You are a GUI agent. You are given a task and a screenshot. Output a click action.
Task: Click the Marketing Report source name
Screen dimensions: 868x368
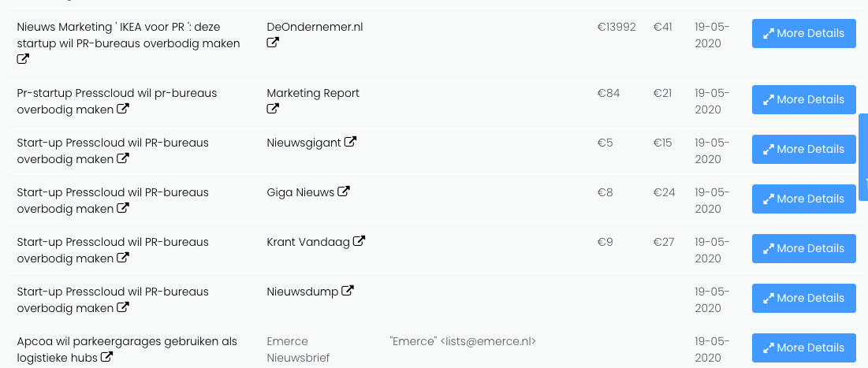tap(313, 93)
